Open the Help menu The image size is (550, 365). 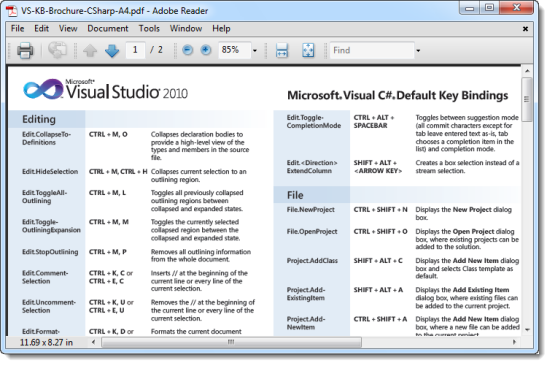[221, 28]
